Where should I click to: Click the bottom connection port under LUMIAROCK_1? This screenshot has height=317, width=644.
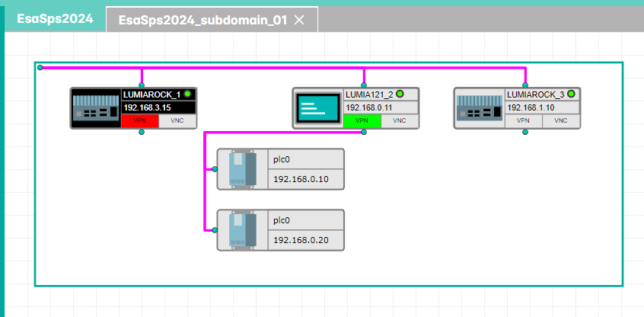point(142,132)
